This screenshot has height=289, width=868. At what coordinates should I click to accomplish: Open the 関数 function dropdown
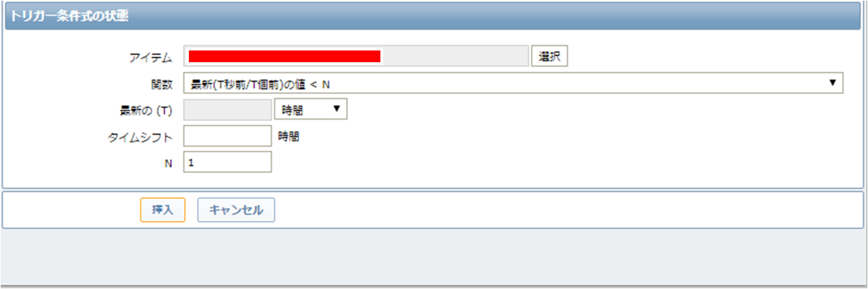[513, 84]
